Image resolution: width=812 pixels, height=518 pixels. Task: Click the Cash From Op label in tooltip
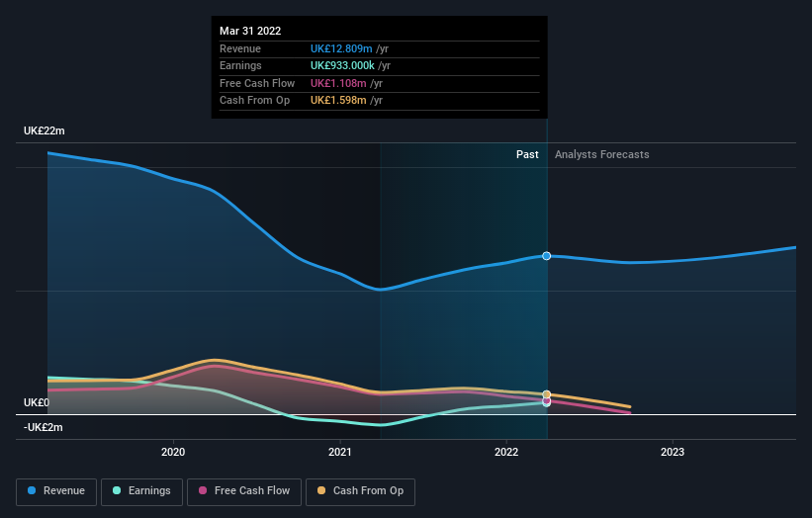[x=254, y=101]
